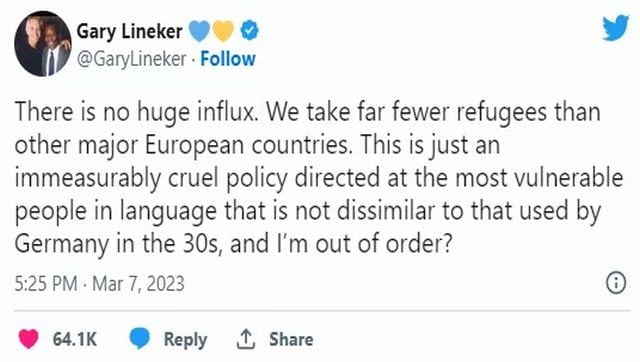Open Gary Lineker's profile photo
Screen dimensions: 640x362
pos(43,44)
